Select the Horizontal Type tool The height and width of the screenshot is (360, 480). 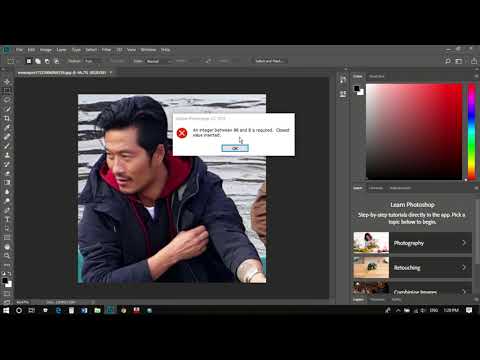pos(7,219)
